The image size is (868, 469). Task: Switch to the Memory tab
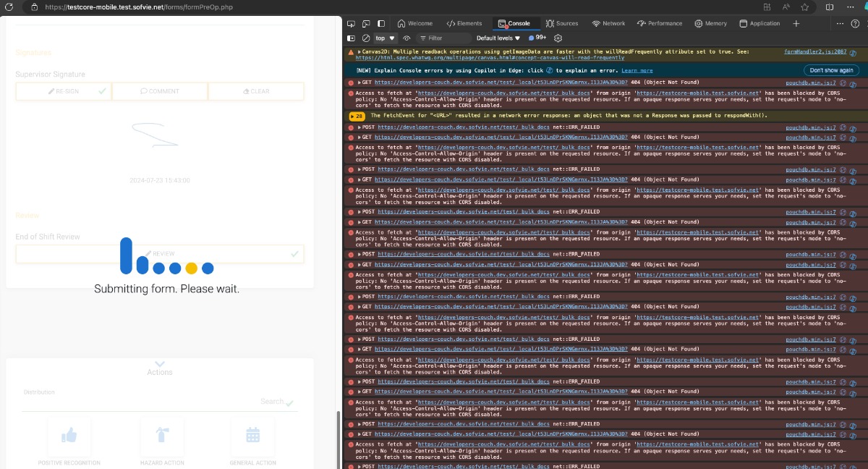[x=711, y=23]
